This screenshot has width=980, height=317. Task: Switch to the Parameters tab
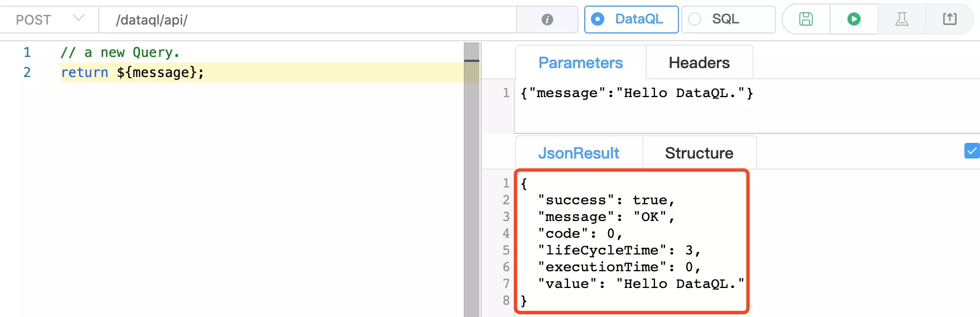pyautogui.click(x=580, y=63)
